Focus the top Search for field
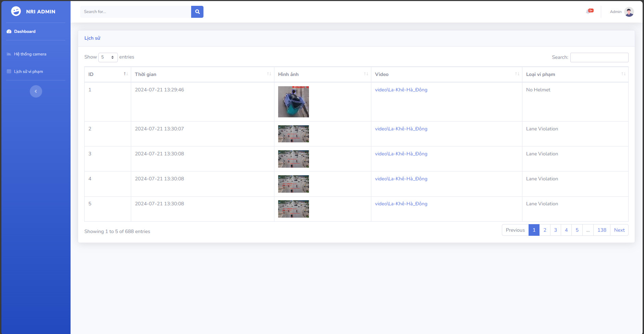The width and height of the screenshot is (644, 334). coord(136,12)
